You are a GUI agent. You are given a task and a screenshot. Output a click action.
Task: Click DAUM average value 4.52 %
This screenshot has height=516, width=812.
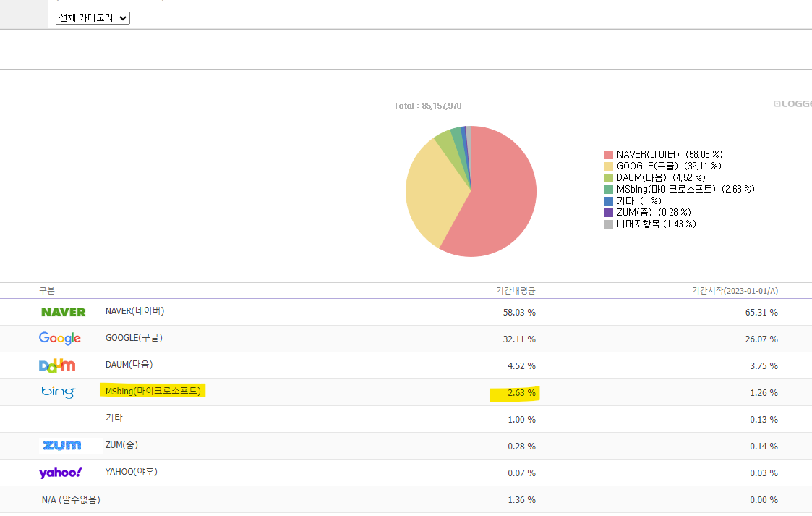click(x=521, y=366)
